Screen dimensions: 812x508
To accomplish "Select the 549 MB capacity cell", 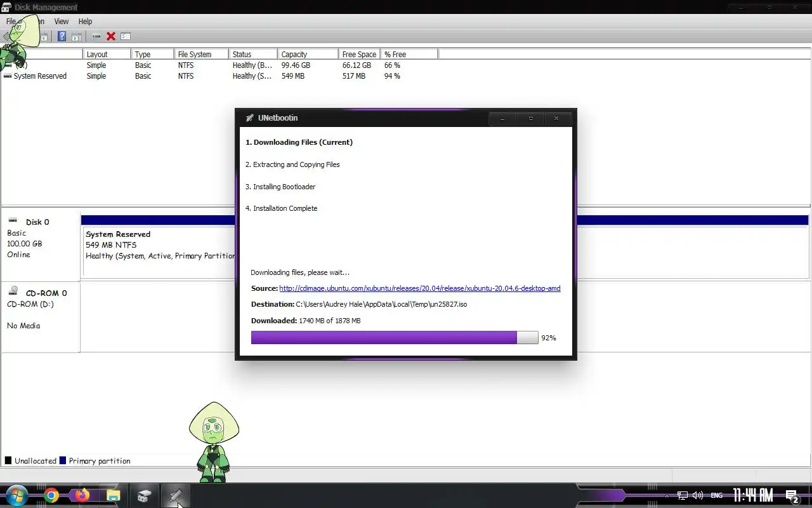I will pos(293,76).
